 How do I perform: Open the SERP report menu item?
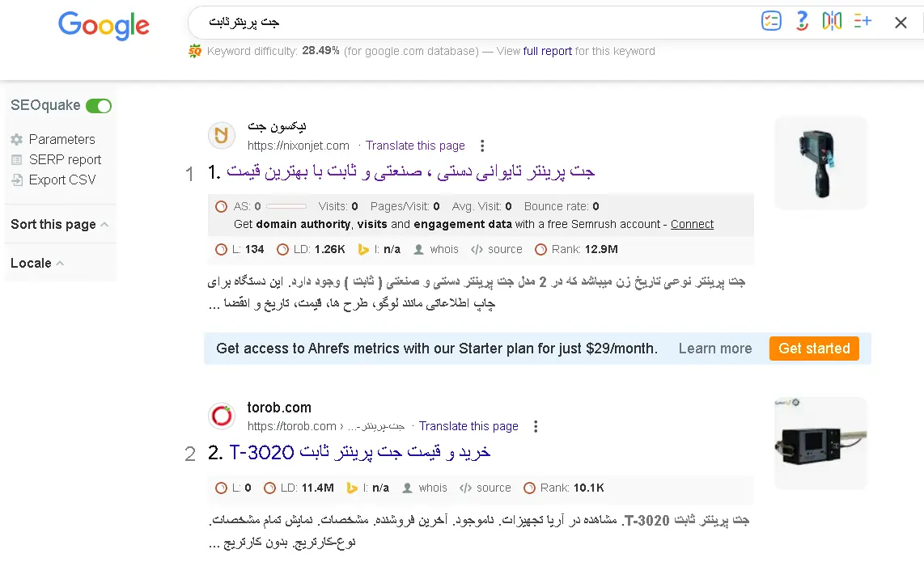click(65, 159)
